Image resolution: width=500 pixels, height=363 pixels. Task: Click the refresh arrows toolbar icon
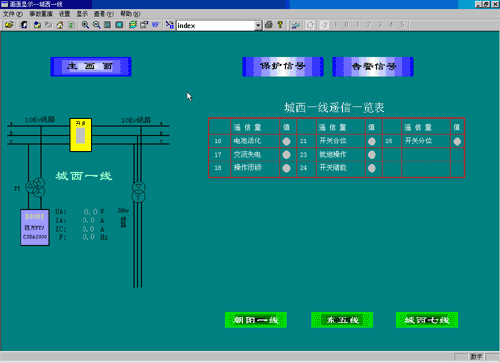click(310, 25)
